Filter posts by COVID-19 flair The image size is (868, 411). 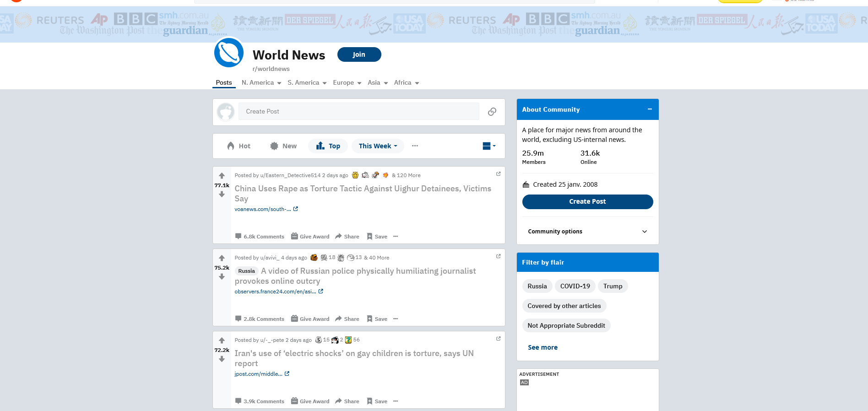tap(575, 286)
